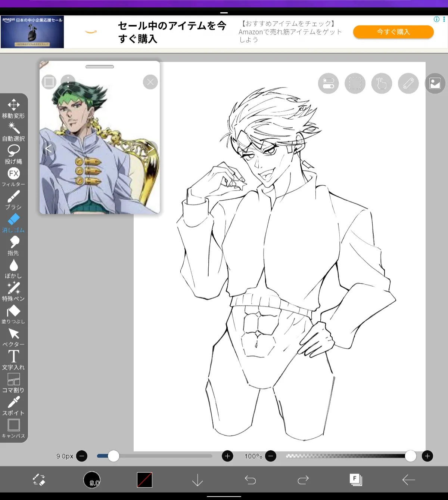Go to next reference image arrow

(x=151, y=149)
